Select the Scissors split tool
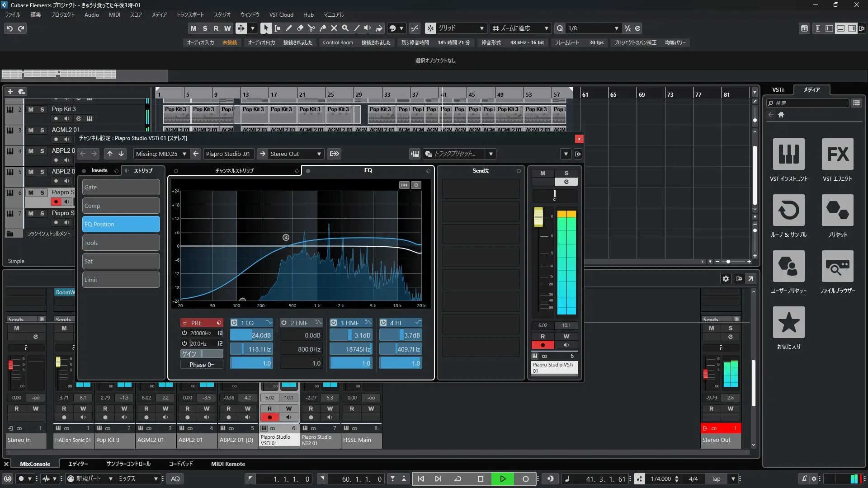The height and width of the screenshot is (488, 868). [x=311, y=28]
